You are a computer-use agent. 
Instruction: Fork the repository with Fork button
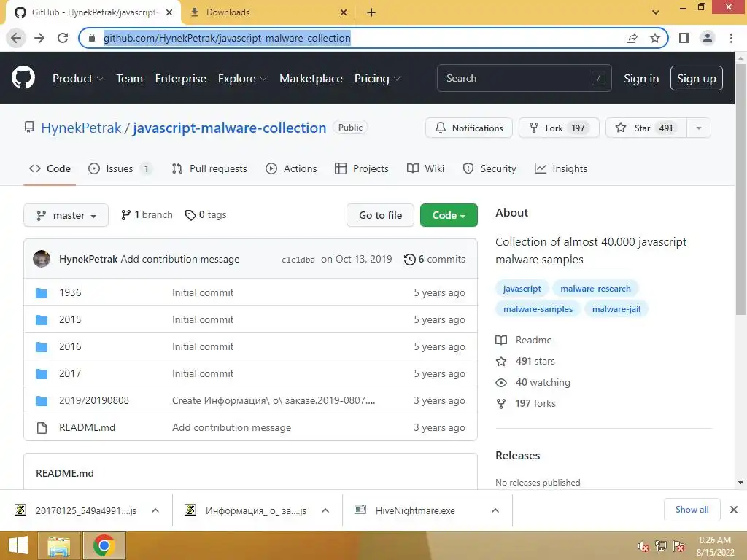pyautogui.click(x=558, y=128)
